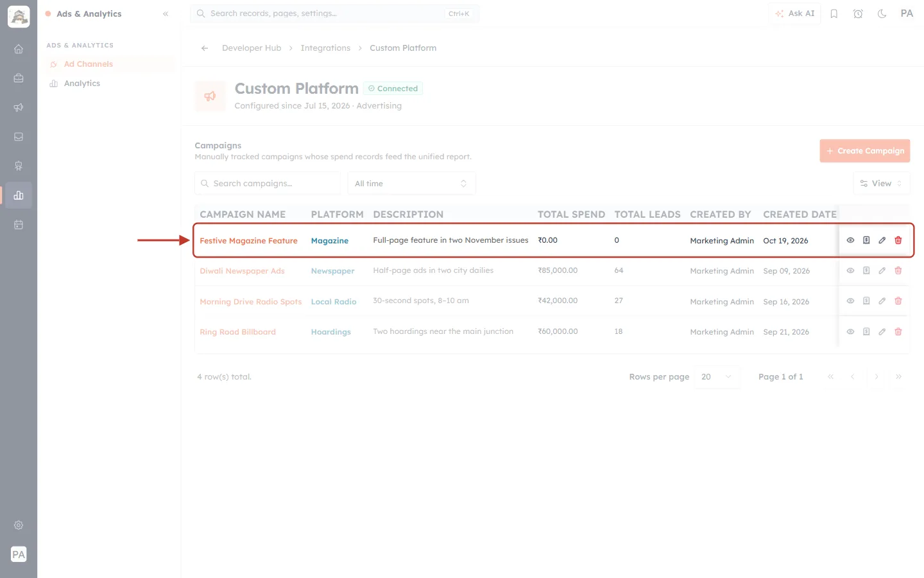Click the bookmark icon in top bar
The width and height of the screenshot is (924, 578).
[x=834, y=13]
